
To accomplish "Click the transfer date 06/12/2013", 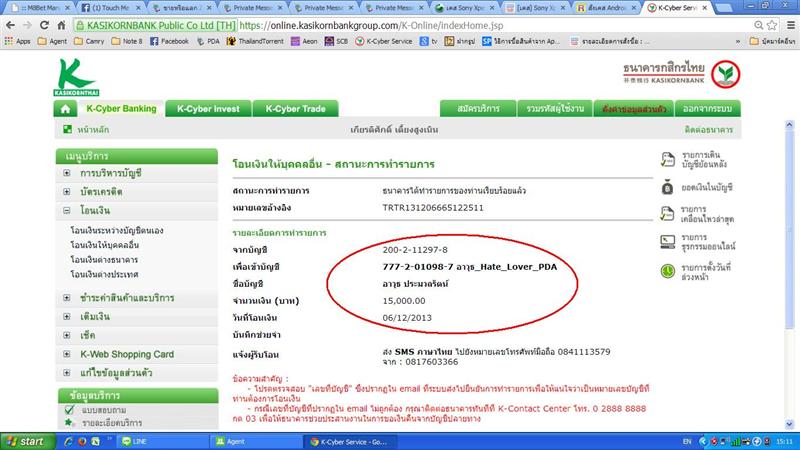I will tap(407, 317).
